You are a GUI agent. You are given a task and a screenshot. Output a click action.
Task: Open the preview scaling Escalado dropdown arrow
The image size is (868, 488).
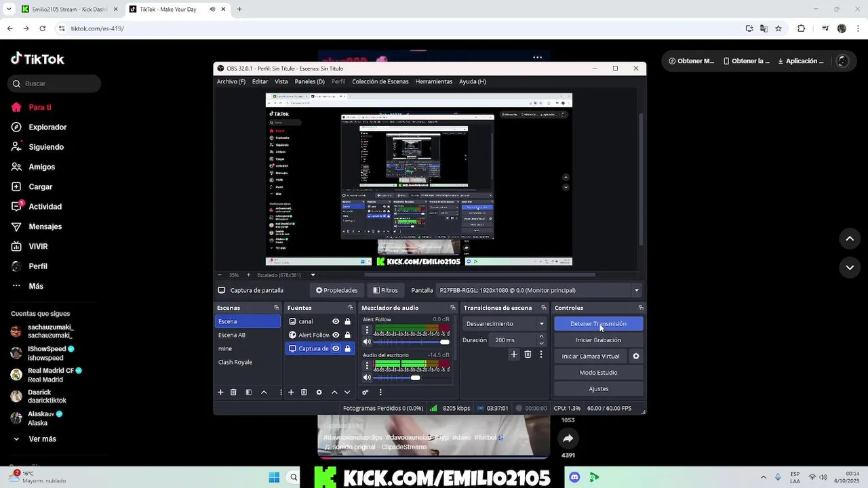313,275
